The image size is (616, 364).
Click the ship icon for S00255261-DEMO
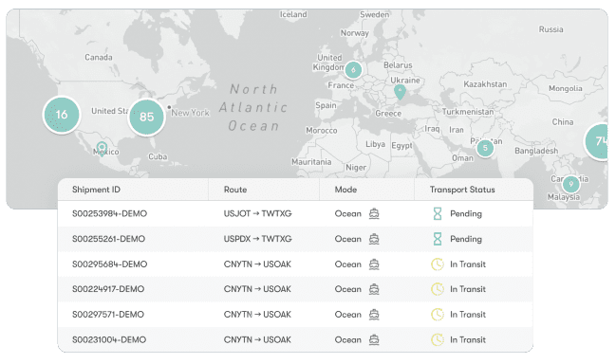(374, 239)
